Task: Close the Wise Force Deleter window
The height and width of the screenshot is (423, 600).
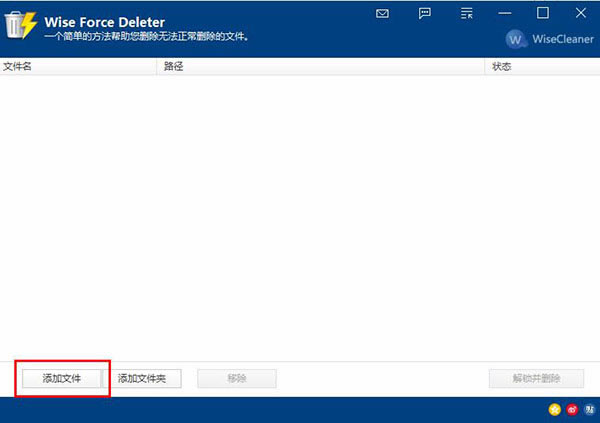Action: tap(580, 13)
